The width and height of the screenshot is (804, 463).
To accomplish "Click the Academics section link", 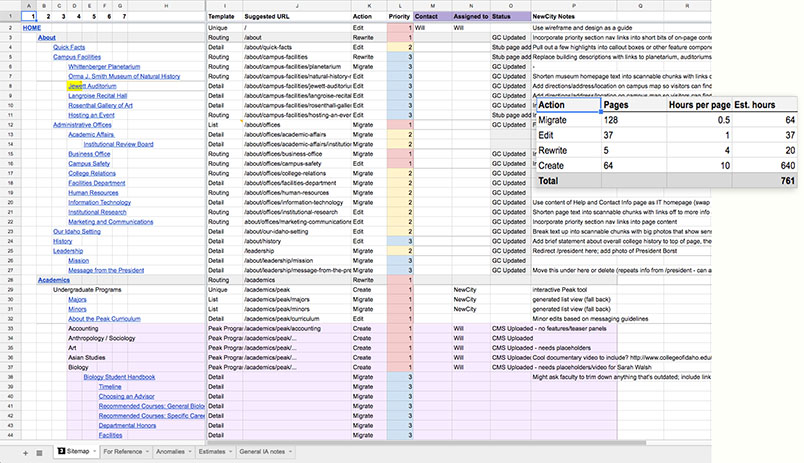I will (x=53, y=280).
